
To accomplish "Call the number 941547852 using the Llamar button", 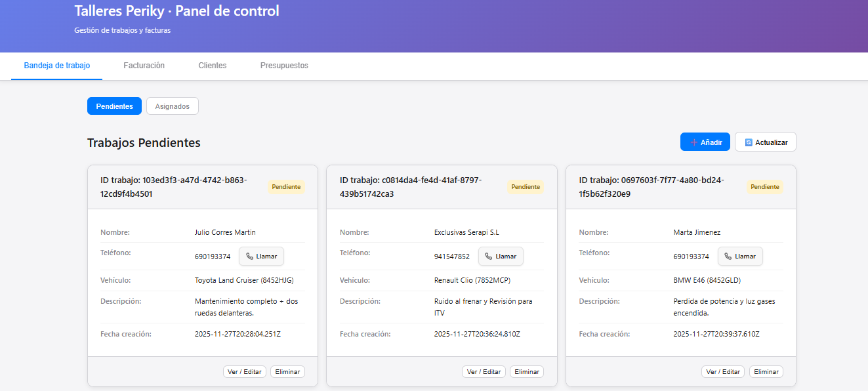I will click(x=501, y=256).
